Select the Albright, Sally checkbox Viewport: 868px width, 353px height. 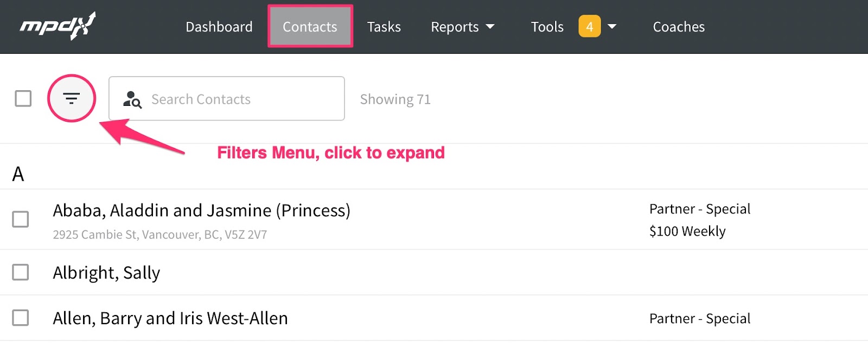click(x=21, y=272)
